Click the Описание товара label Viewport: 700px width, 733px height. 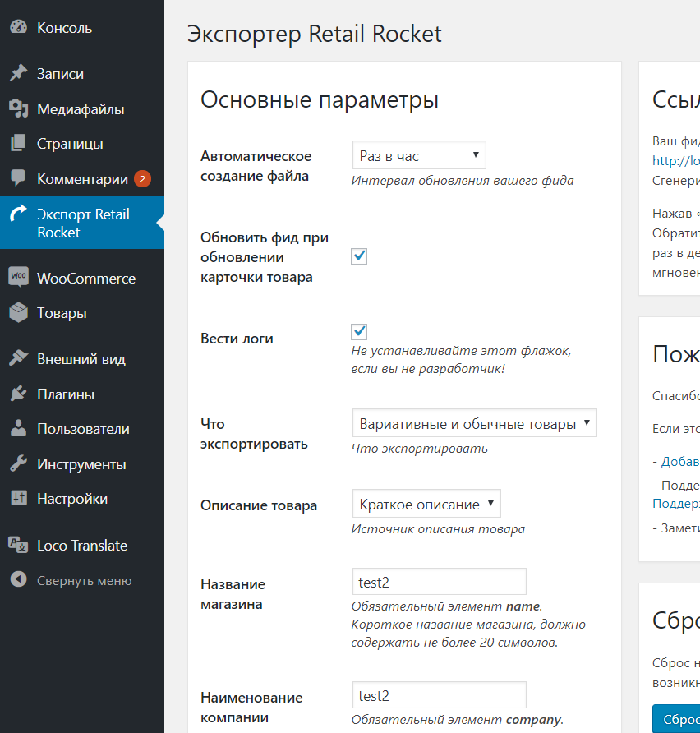click(x=259, y=505)
